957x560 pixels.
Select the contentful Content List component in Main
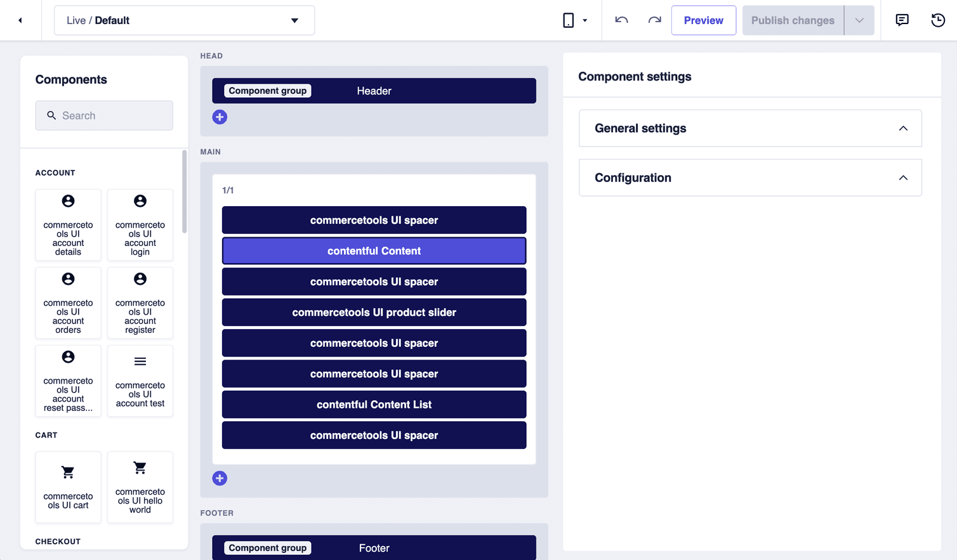374,404
